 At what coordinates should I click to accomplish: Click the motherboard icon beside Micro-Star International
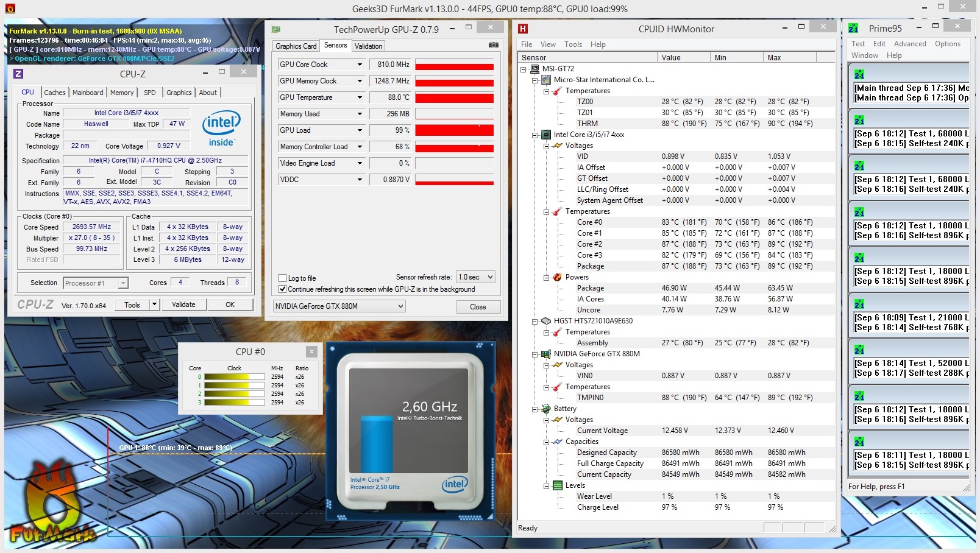[x=546, y=80]
